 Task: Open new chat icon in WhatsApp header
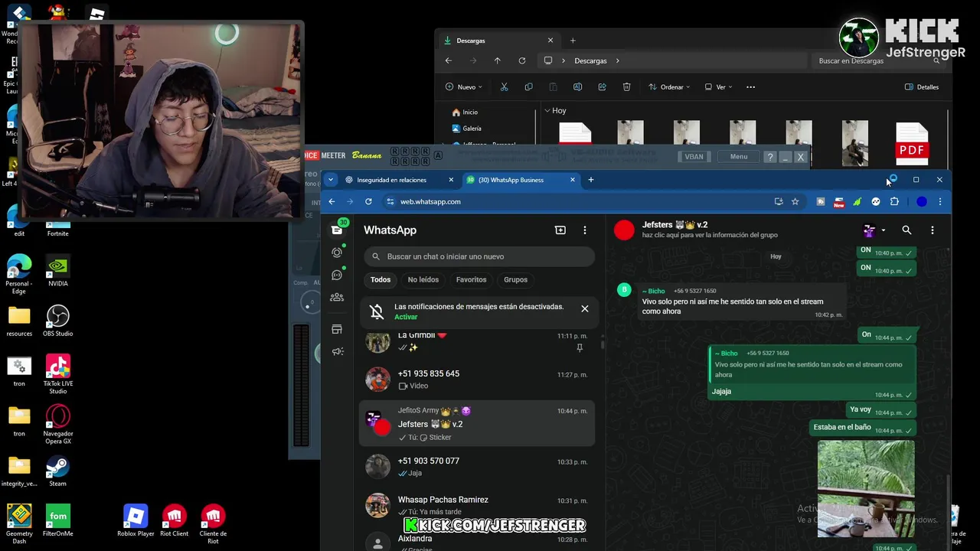[x=560, y=230]
